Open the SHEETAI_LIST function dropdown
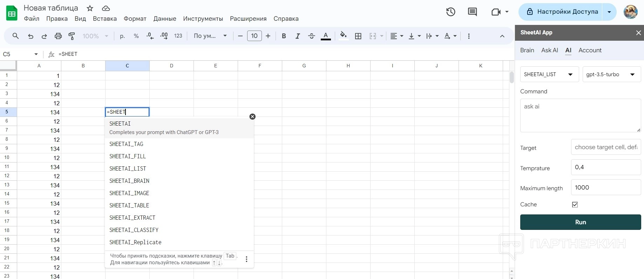This screenshot has width=644, height=279. (549, 74)
